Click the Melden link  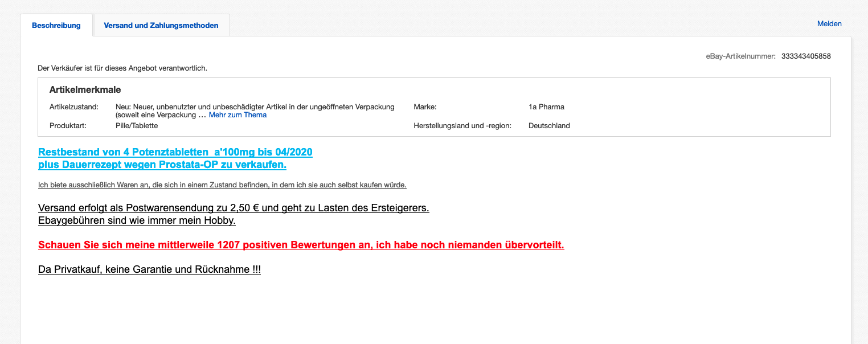(x=829, y=24)
